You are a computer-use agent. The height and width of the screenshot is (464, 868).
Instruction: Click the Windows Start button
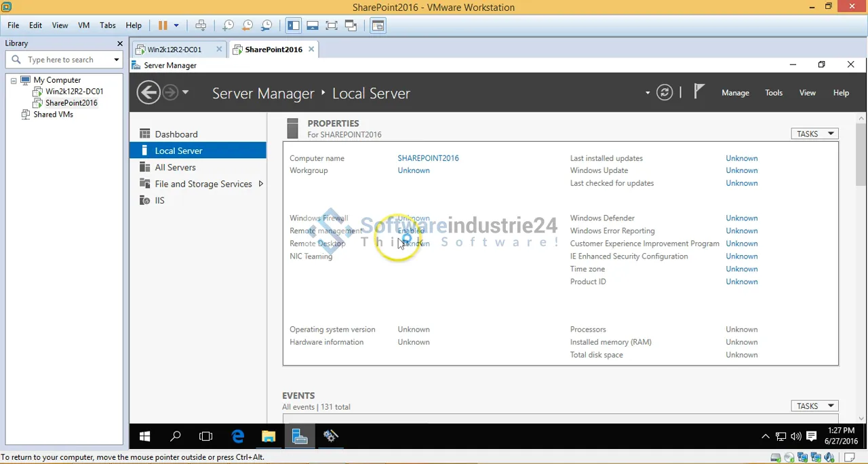(144, 436)
